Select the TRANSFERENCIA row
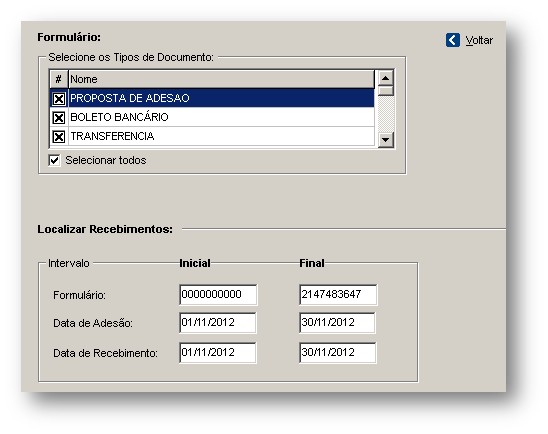This screenshot has height=434, width=548. [221, 136]
